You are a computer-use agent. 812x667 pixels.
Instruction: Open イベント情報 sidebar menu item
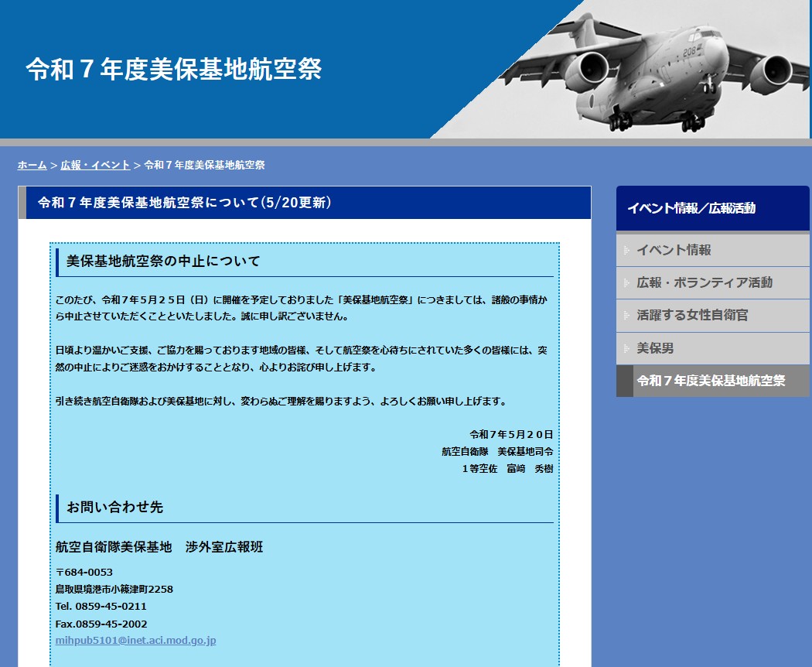(x=712, y=251)
